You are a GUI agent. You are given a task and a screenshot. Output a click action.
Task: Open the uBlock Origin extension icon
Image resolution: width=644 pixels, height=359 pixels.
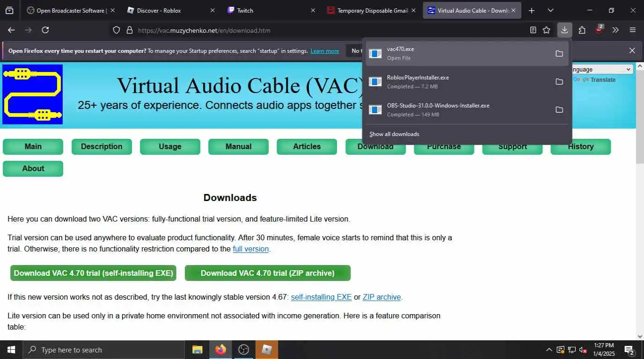coord(599,29)
